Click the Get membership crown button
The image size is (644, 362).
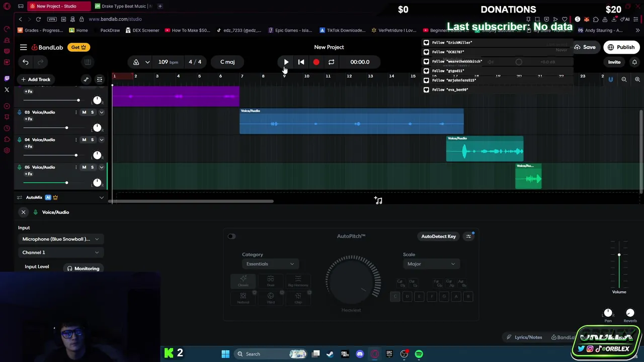pos(78,47)
